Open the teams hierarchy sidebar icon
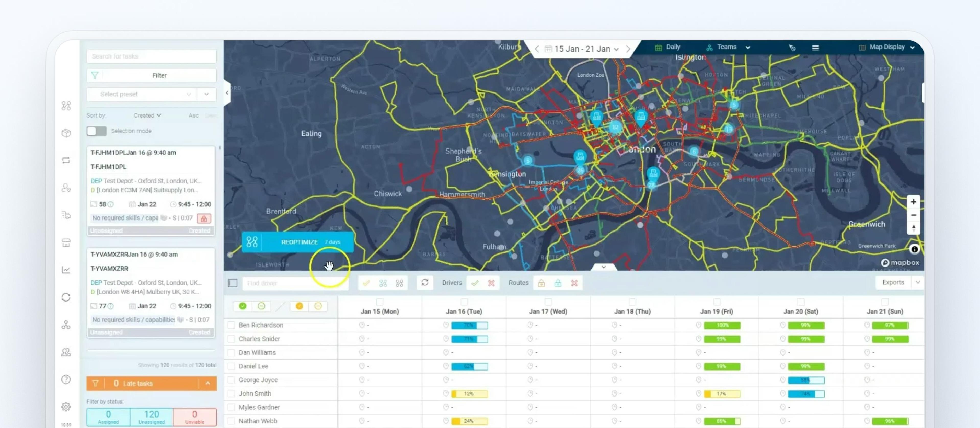This screenshot has height=428, width=980. point(66,325)
